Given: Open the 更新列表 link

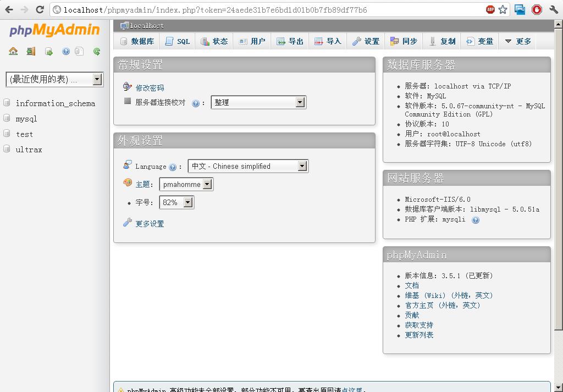Looking at the screenshot, I should pyautogui.click(x=419, y=335).
